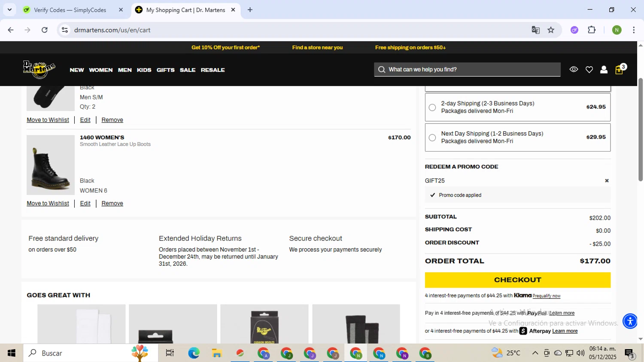Open the weather widget showing 25°C
The height and width of the screenshot is (362, 644).
506,353
